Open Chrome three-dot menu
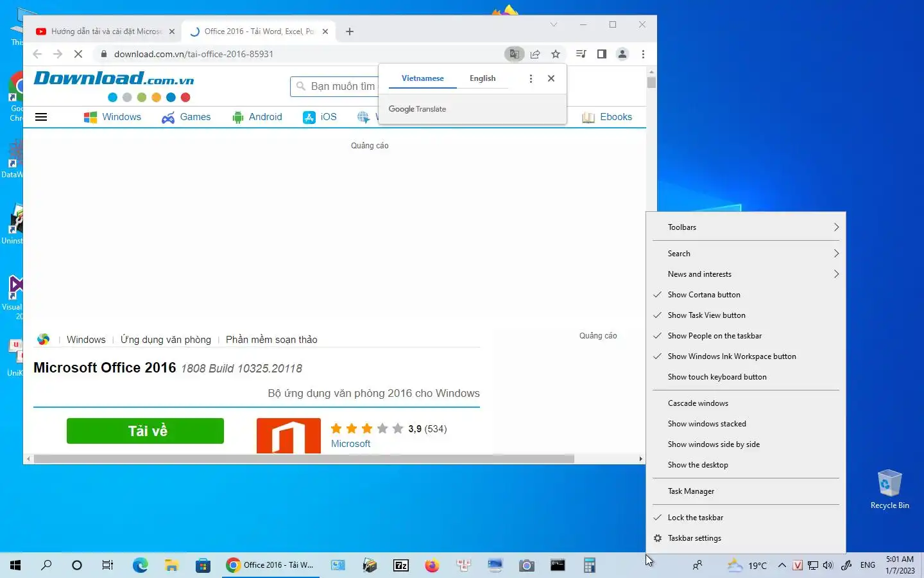This screenshot has width=924, height=578. 643,54
